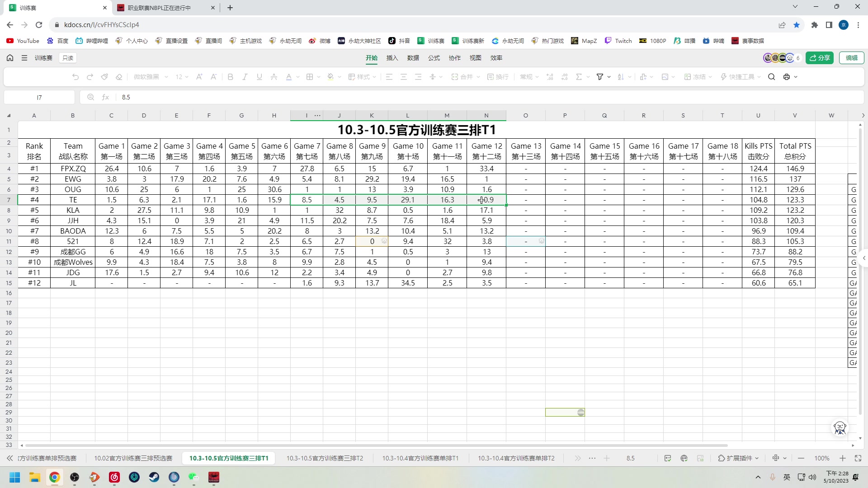The width and height of the screenshot is (868, 488).
Task: Open filter dropdown arrow next to funnel
Action: pyautogui.click(x=609, y=77)
